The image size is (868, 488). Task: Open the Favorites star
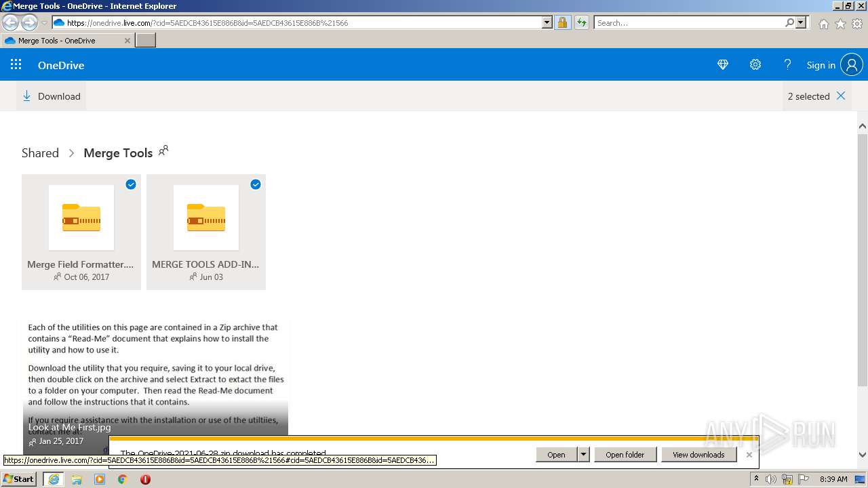click(840, 24)
